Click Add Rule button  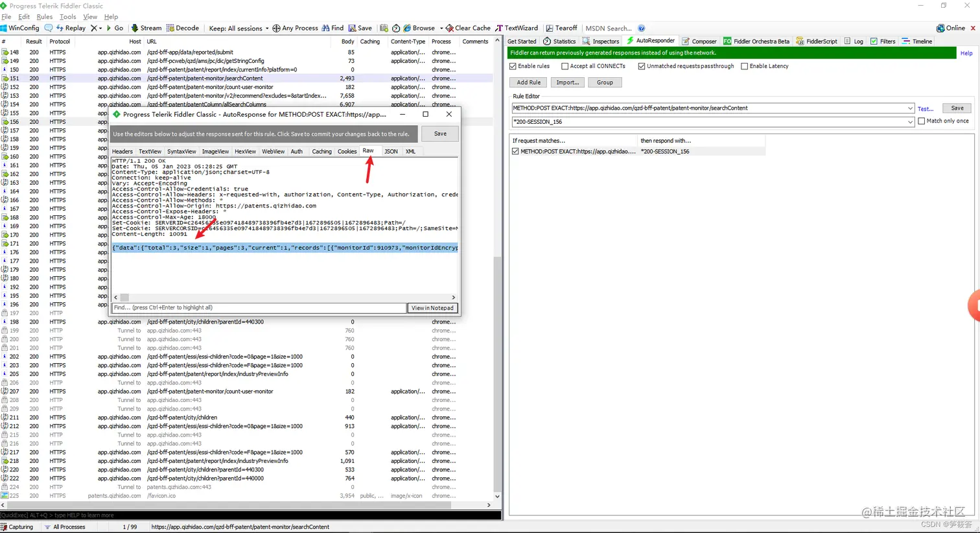pos(529,82)
